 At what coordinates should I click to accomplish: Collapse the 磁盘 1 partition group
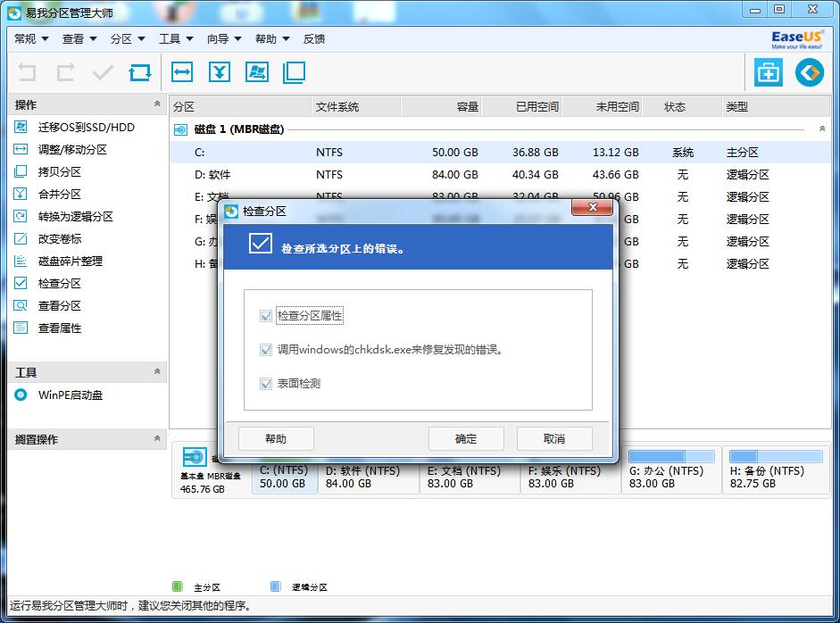click(x=822, y=129)
